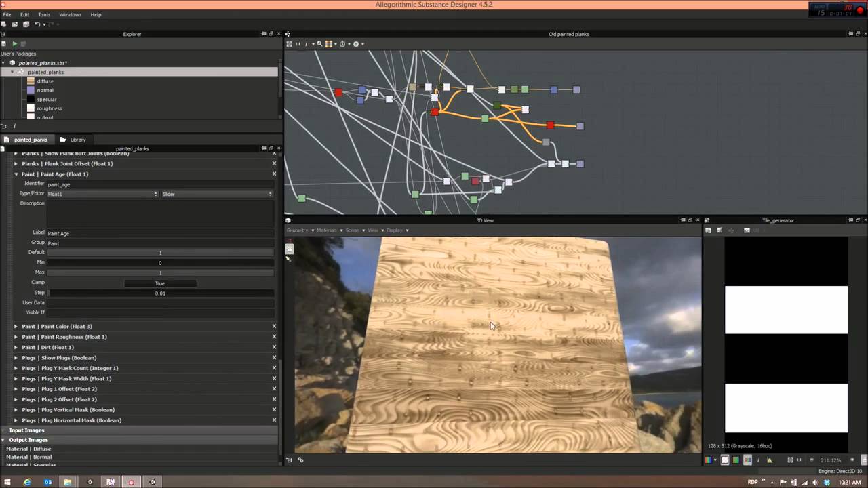Collapse Paint | Paint Age (Float 1)
The height and width of the screenshot is (488, 868).
click(x=16, y=174)
